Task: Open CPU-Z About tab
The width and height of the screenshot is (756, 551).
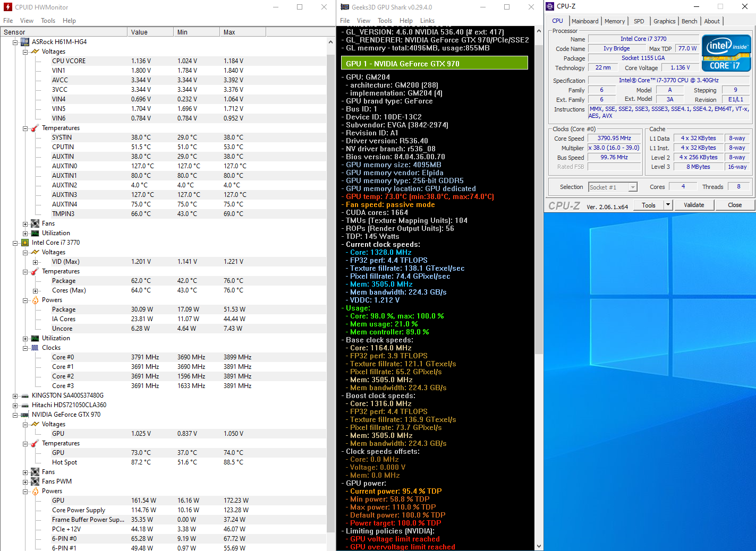Action: click(x=712, y=21)
